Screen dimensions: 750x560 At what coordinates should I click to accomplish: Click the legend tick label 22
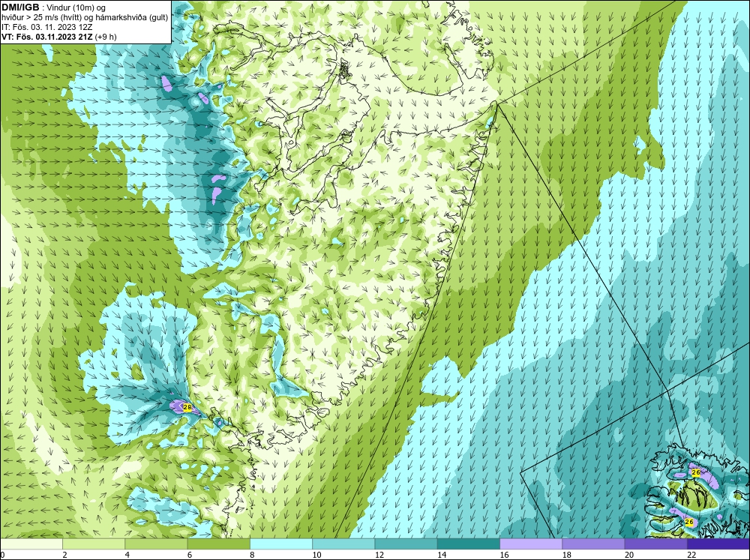(691, 555)
